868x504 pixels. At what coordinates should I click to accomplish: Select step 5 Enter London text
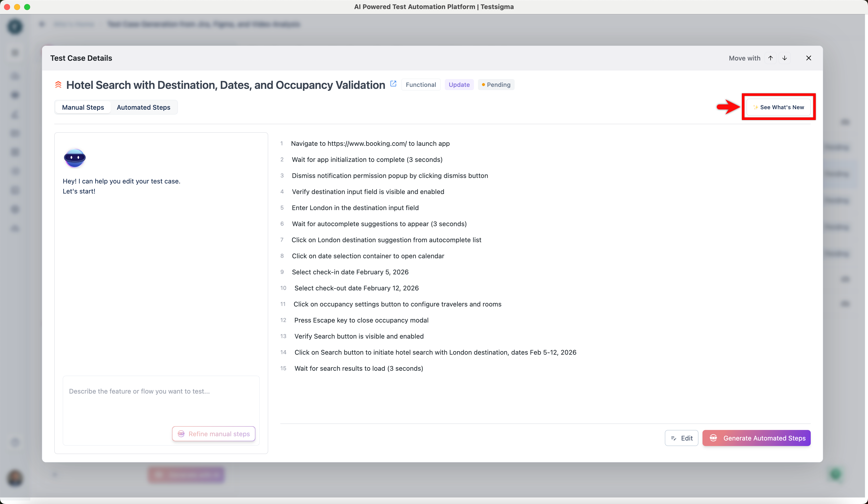pos(355,208)
